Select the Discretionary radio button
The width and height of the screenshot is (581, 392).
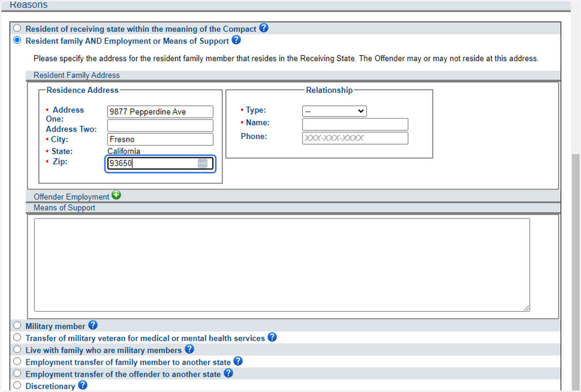(x=17, y=385)
